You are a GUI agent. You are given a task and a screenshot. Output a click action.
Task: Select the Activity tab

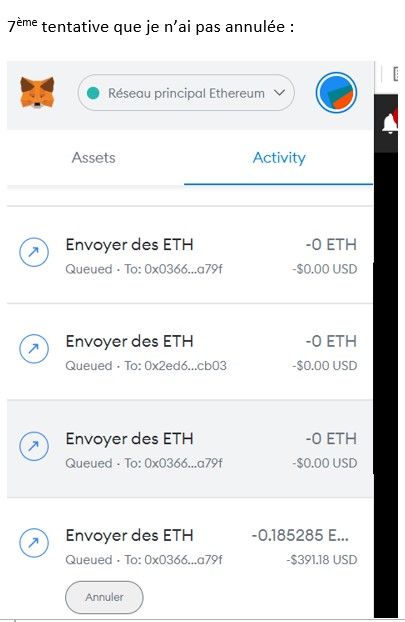279,158
